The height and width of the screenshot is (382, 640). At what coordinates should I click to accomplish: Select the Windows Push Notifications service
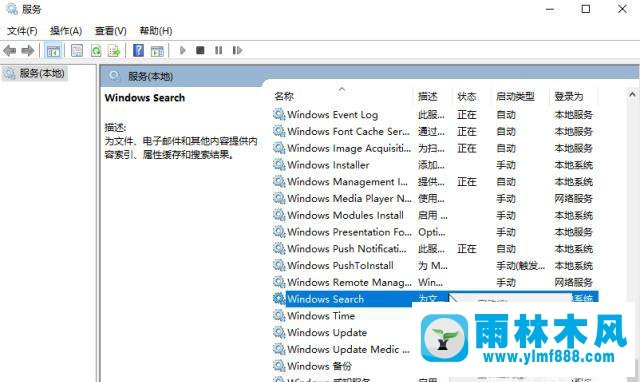point(435,249)
